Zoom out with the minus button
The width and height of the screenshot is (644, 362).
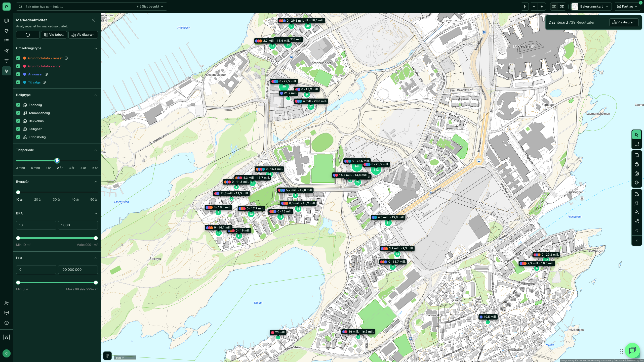coord(534,7)
